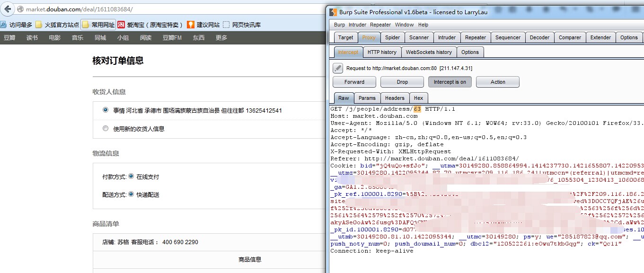This screenshot has width=644, height=273.
Task: Click the Host: market.douban.com header line
Action: tap(374, 116)
